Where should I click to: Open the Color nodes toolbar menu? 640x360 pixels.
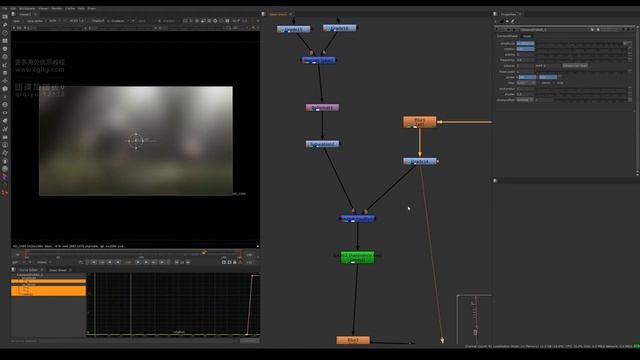click(x=5, y=49)
